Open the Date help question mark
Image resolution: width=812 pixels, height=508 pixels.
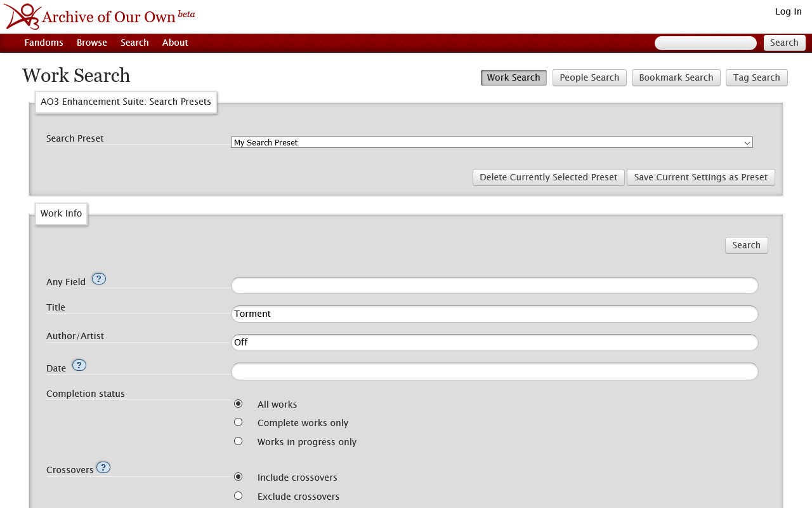79,365
